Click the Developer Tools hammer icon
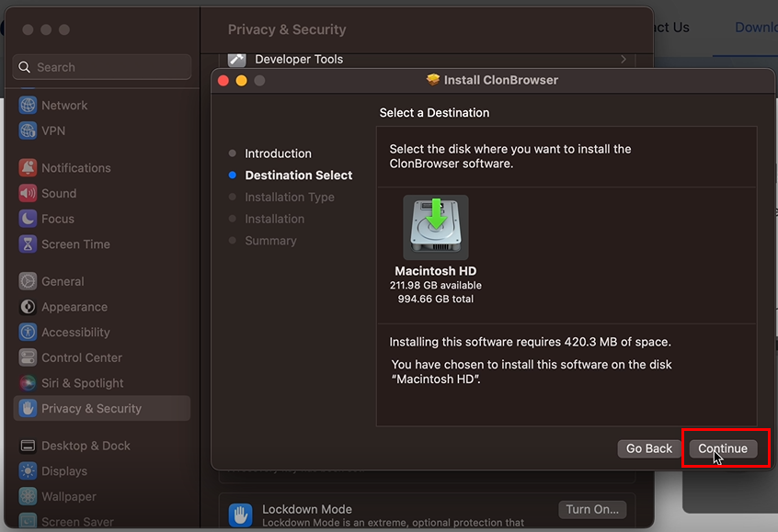The image size is (778, 532). click(x=236, y=60)
